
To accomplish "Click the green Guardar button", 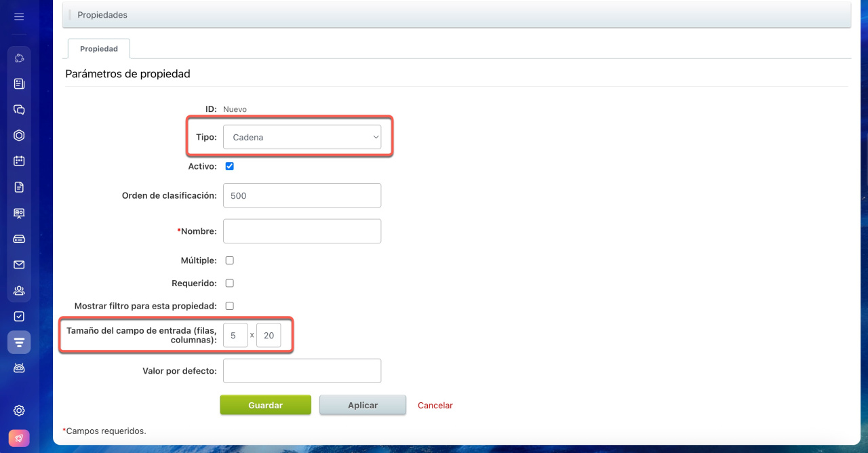I will click(x=265, y=405).
